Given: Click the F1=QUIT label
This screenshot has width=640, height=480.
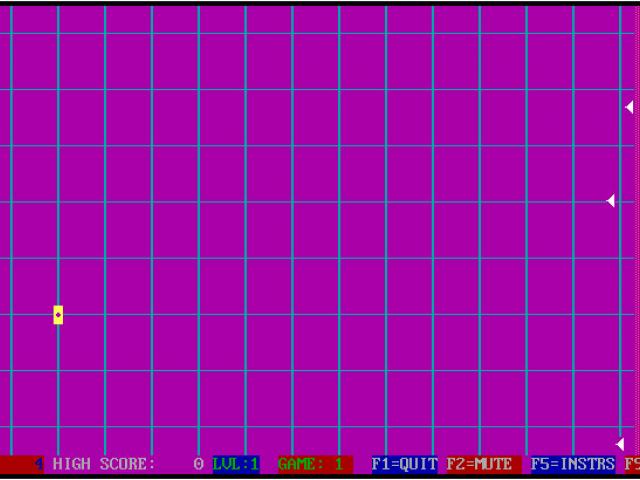Looking at the screenshot, I should click(404, 464).
